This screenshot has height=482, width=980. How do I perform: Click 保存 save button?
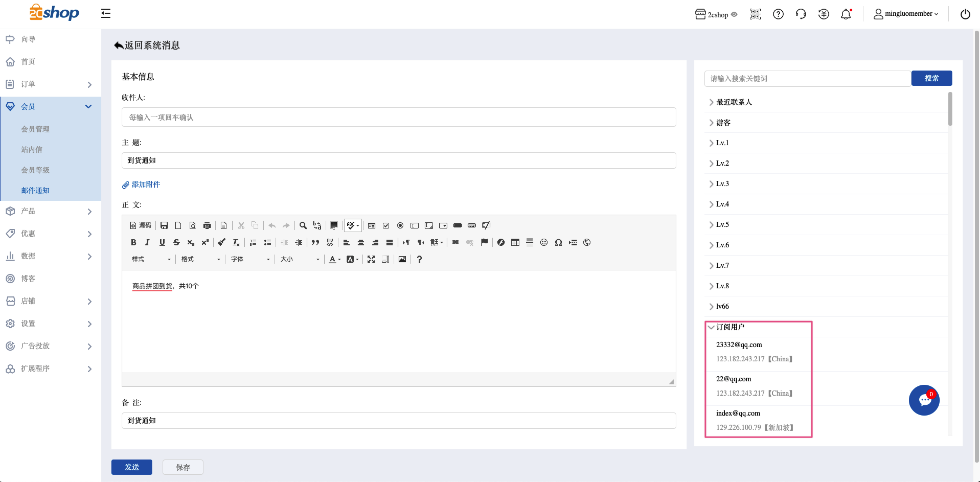click(183, 467)
